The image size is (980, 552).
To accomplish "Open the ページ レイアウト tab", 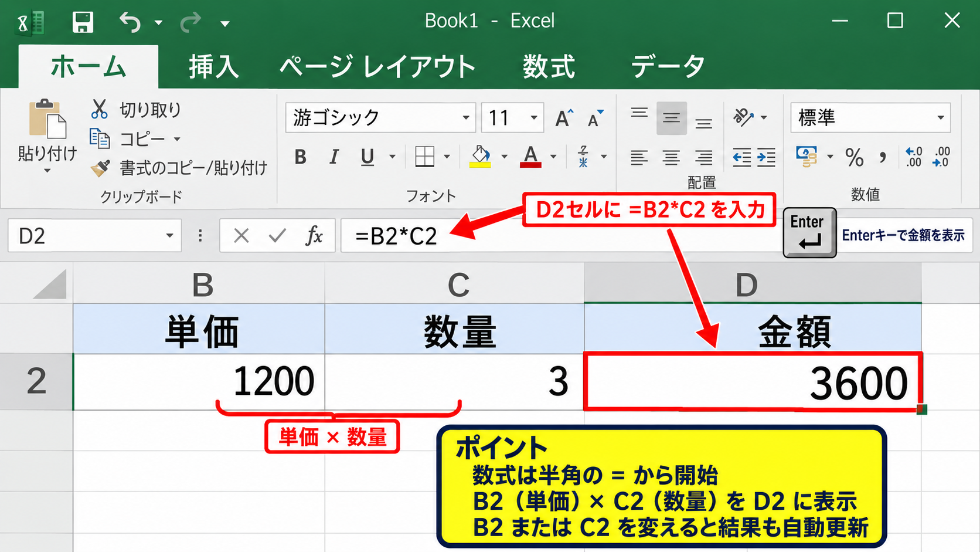I will [377, 66].
